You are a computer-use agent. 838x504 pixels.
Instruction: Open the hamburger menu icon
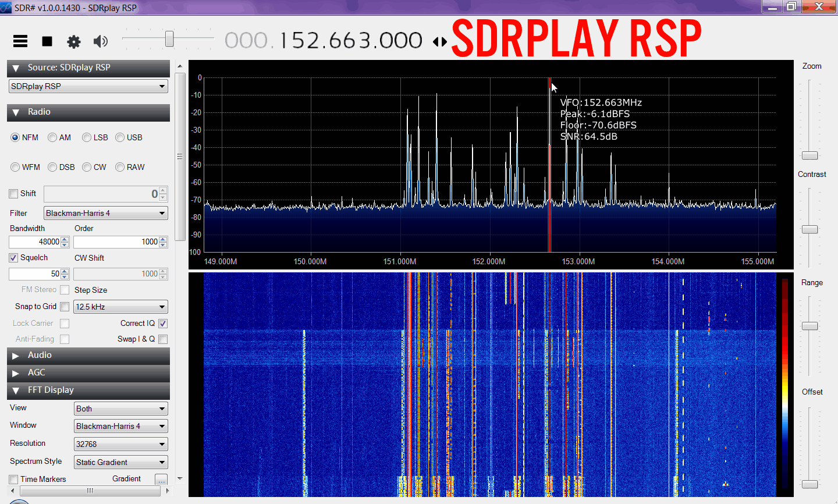tap(20, 41)
